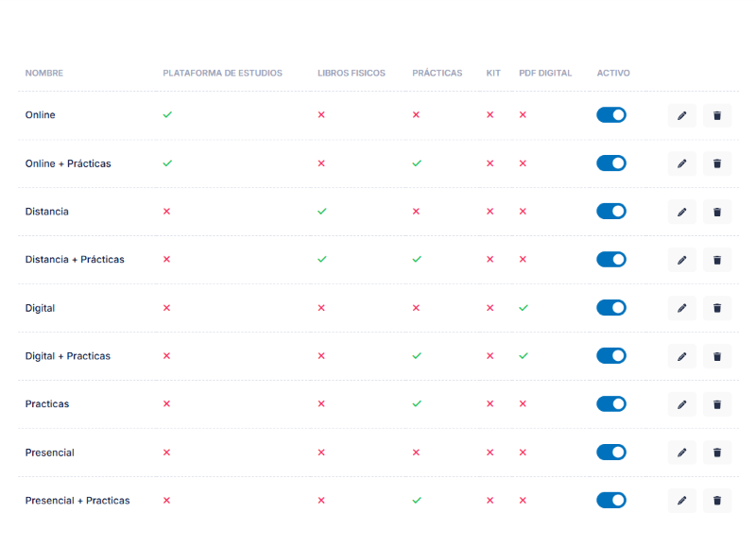Viewport: 756px width, 547px height.
Task: Click trash icon for Distancia + Prácticas
Action: (x=717, y=260)
